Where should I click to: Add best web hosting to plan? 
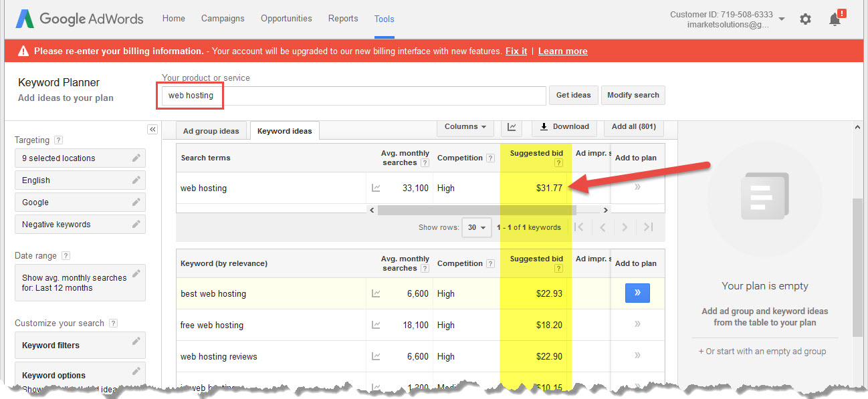637,293
